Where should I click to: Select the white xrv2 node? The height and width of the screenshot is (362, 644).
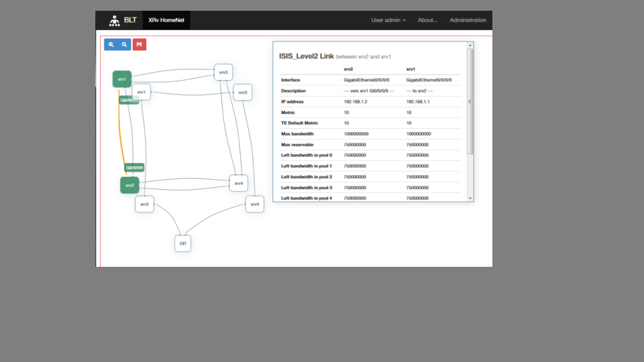145,204
